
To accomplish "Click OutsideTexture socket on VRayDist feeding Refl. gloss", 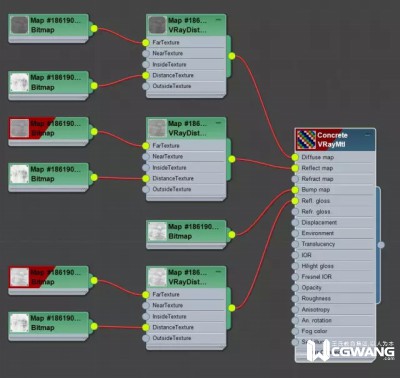I will point(146,338).
